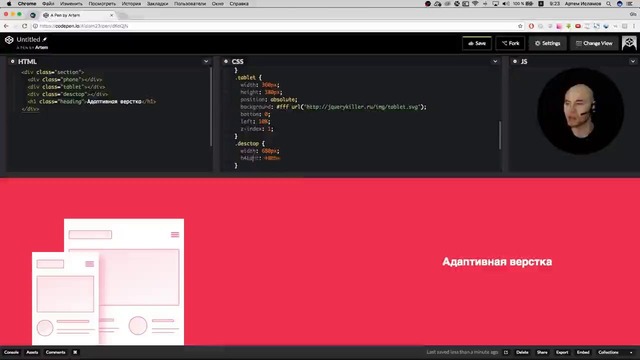
Task: Open the История menu
Action: pyautogui.click(x=131, y=4)
